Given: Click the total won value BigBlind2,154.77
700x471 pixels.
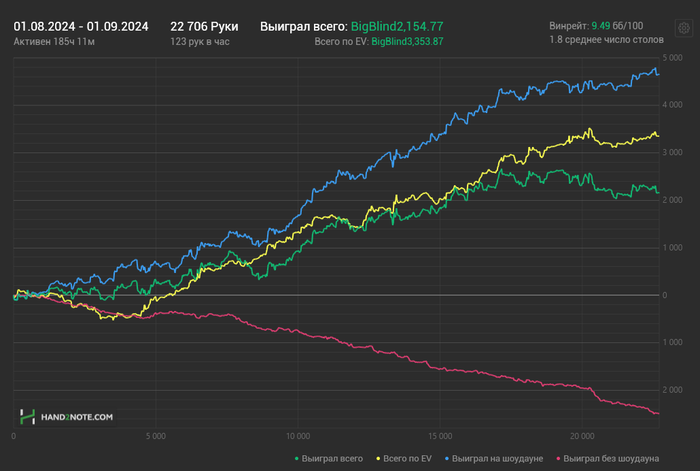Looking at the screenshot, I should click(397, 27).
